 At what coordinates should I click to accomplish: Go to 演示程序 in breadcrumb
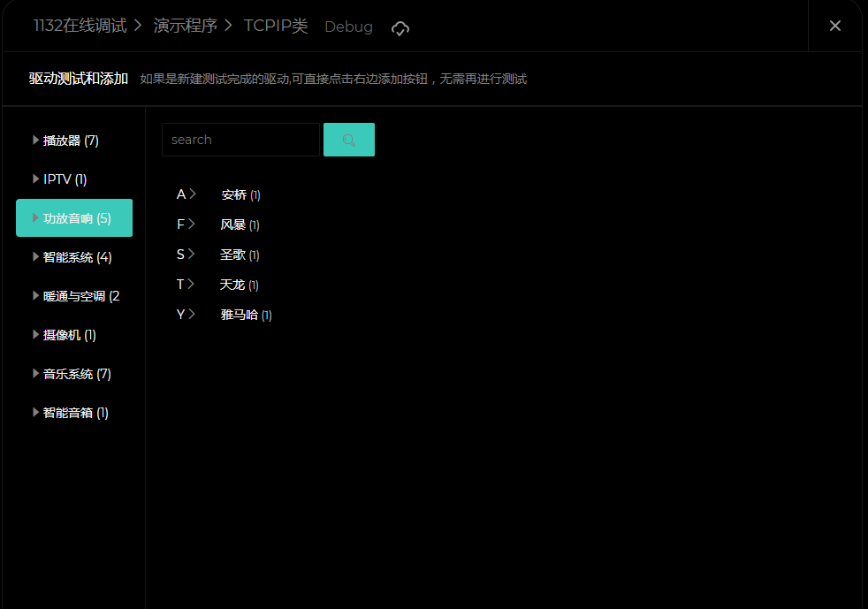click(185, 26)
